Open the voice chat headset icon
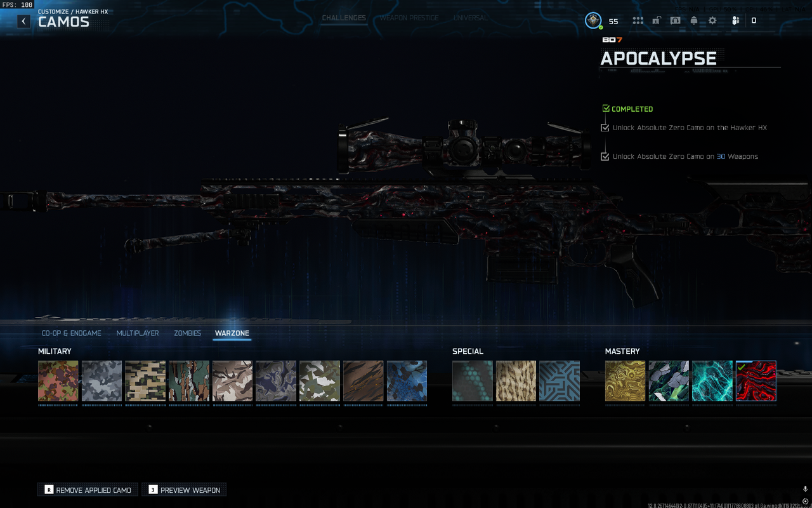The image size is (812, 508). point(676,20)
